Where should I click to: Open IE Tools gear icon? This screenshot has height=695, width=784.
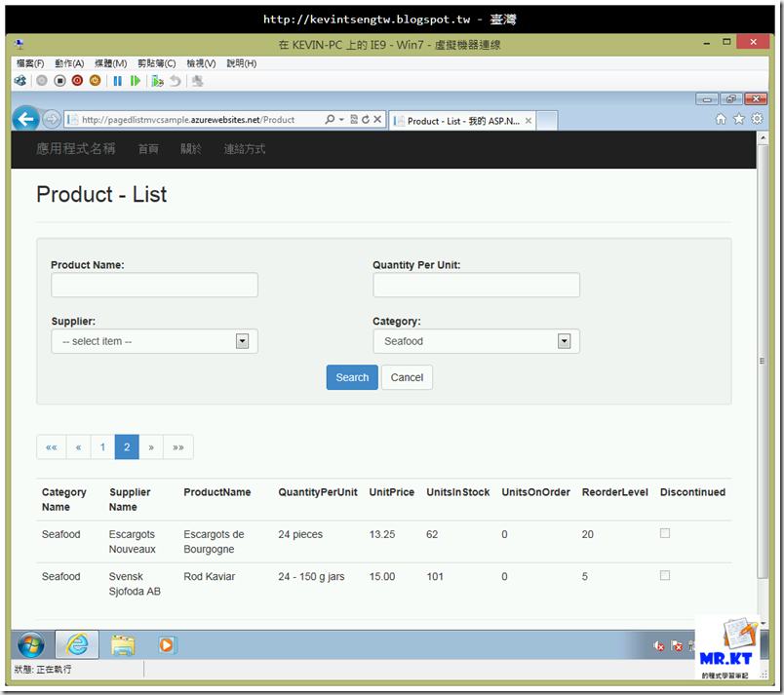tap(758, 118)
